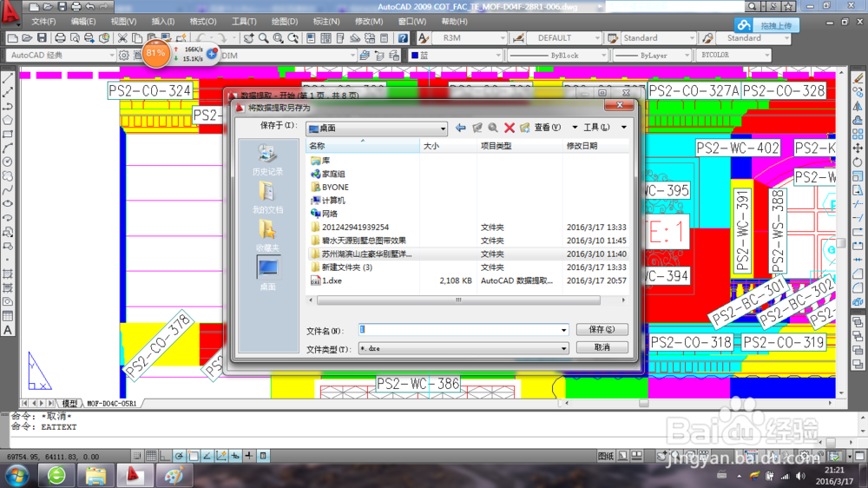Click the Plot Preview icon
This screenshot has width=868, height=488.
point(75,38)
